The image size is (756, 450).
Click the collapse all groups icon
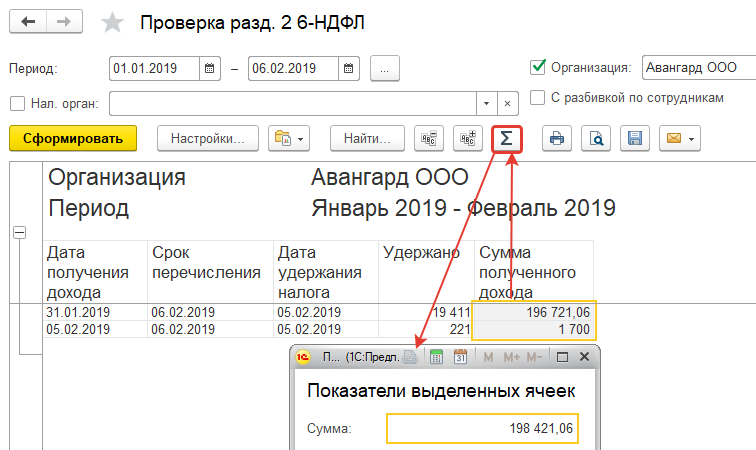pos(431,138)
